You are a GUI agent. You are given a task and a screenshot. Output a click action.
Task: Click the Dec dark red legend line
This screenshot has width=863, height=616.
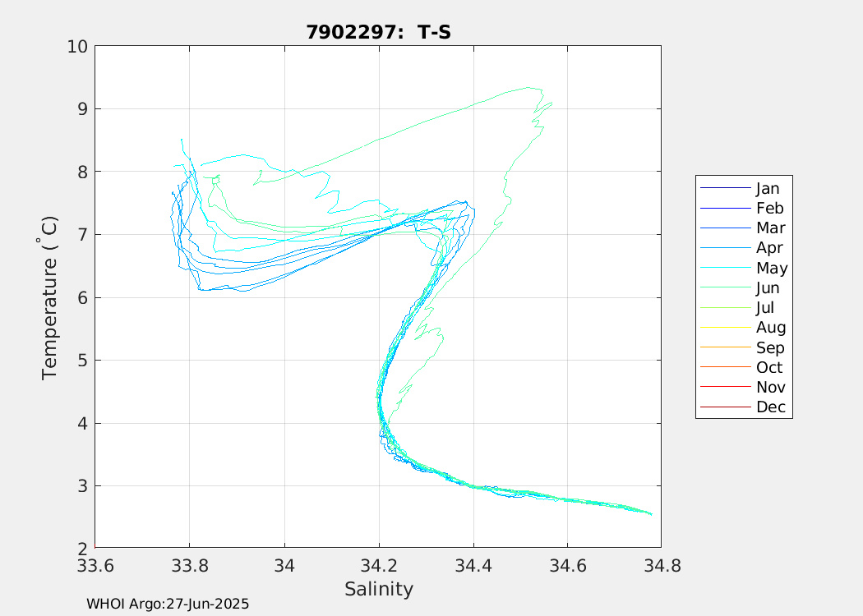pos(726,407)
